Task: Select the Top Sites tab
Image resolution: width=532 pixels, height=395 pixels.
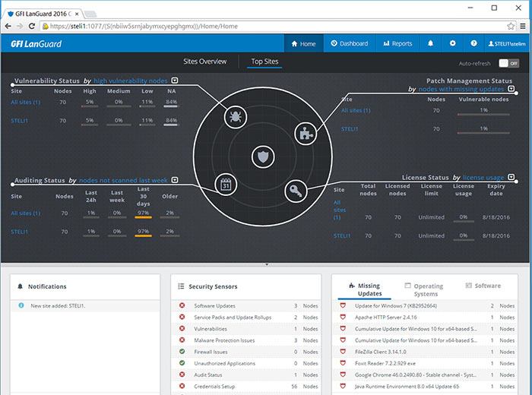Action: 264,62
